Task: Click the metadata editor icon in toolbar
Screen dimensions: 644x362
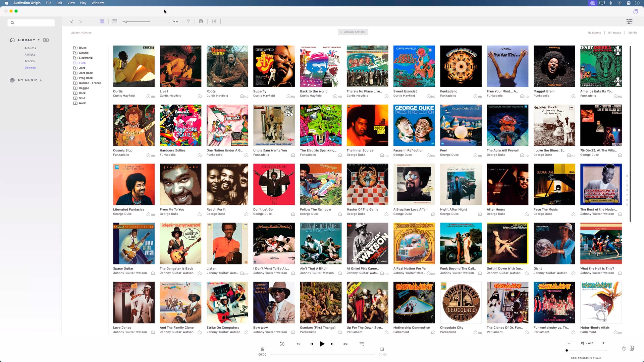Action: (201, 21)
